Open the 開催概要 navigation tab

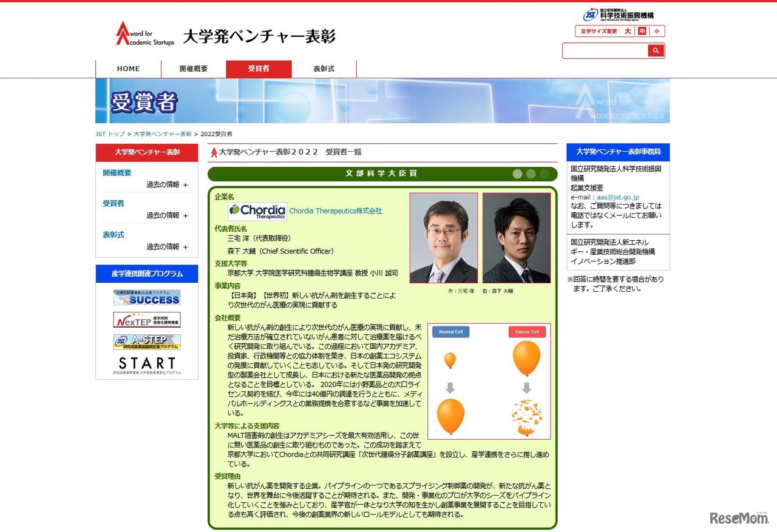pyautogui.click(x=194, y=69)
